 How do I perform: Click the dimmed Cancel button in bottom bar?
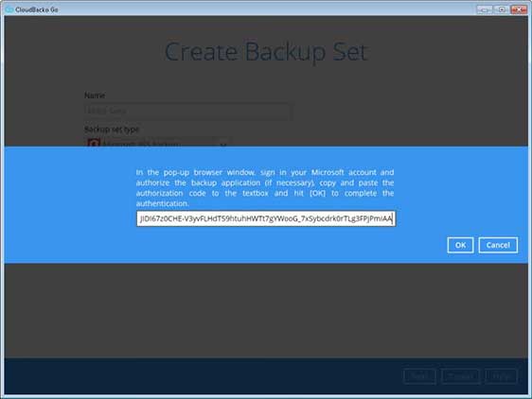(460, 376)
